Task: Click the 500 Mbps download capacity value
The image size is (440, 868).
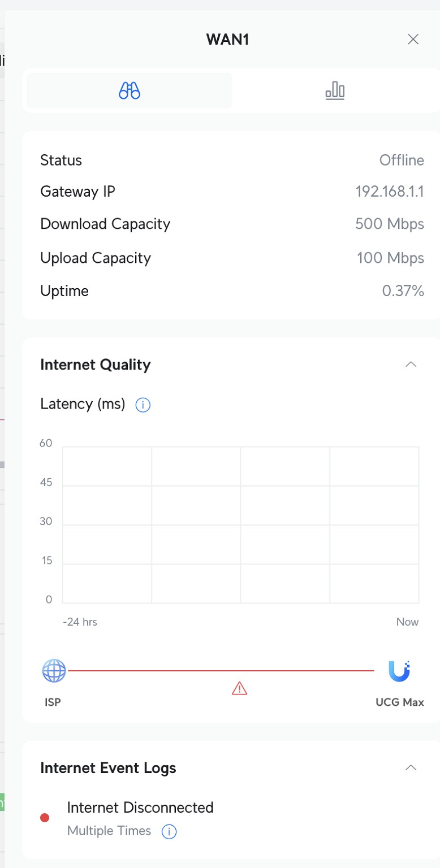Action: [x=390, y=224]
